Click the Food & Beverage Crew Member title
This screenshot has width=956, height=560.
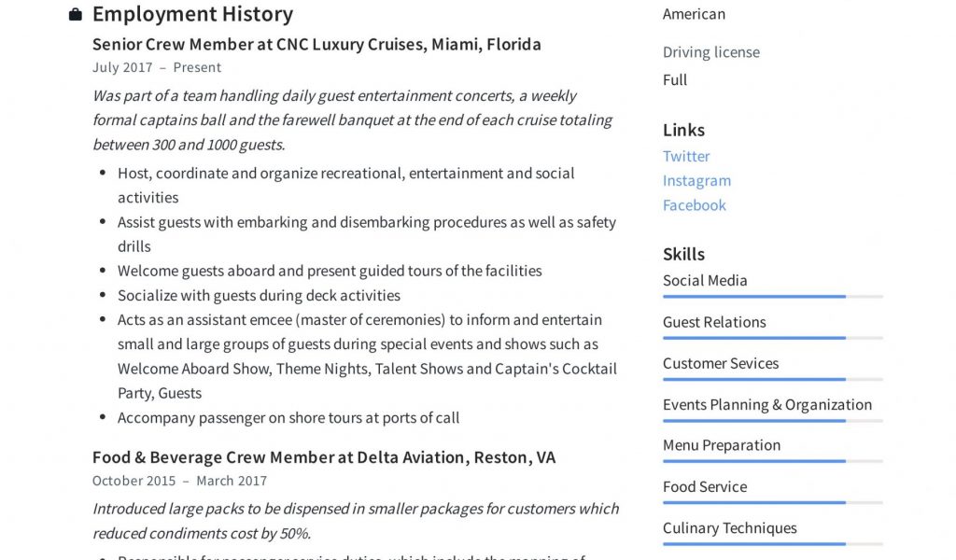[x=323, y=457]
